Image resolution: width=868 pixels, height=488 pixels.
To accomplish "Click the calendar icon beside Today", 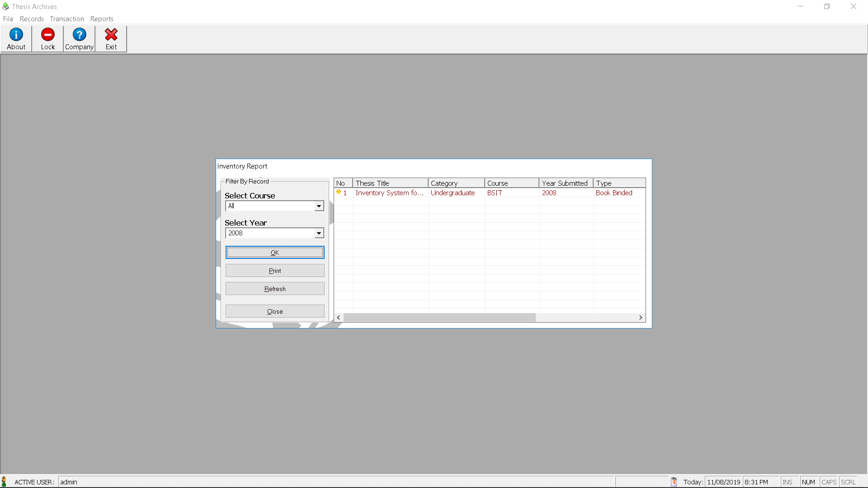I will [674, 482].
